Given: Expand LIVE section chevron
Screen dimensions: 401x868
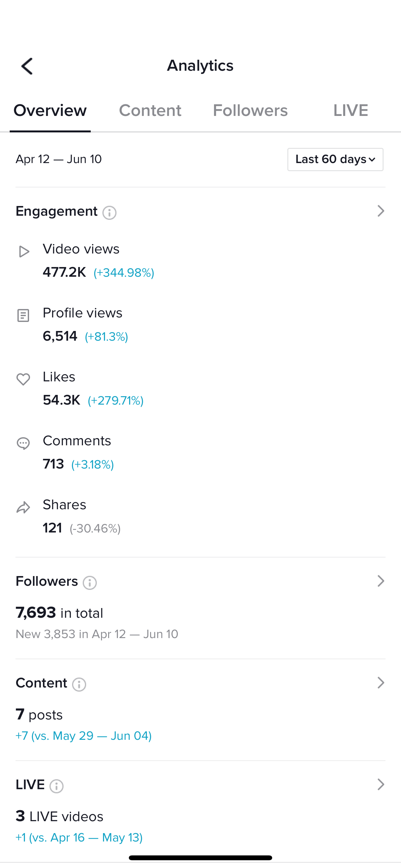Looking at the screenshot, I should pos(380,784).
